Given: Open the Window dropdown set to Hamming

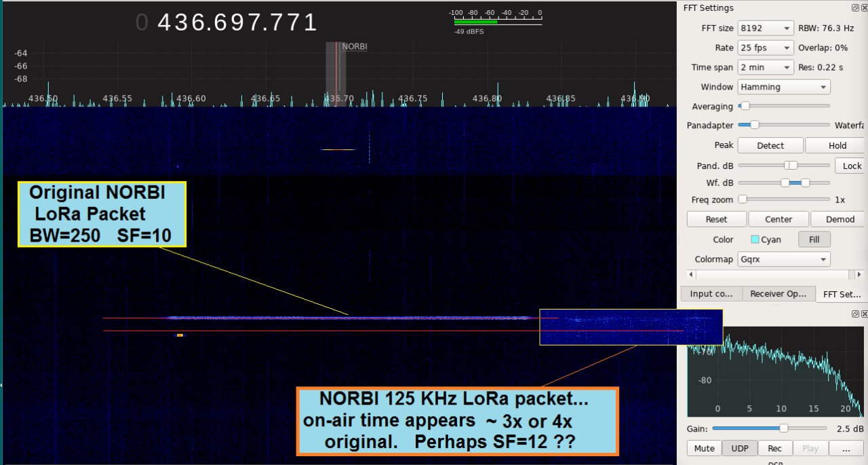Looking at the screenshot, I should 784,87.
